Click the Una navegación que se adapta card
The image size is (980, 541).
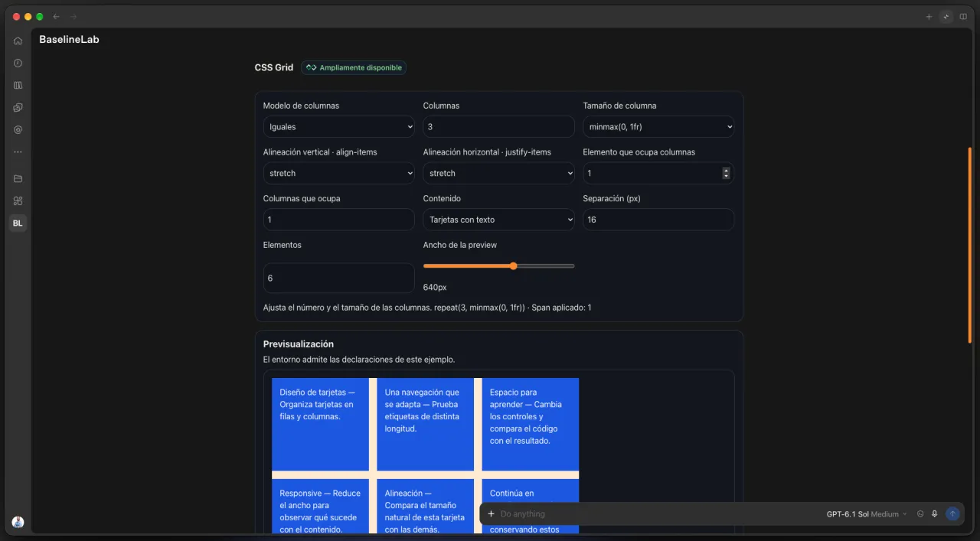[x=425, y=424]
